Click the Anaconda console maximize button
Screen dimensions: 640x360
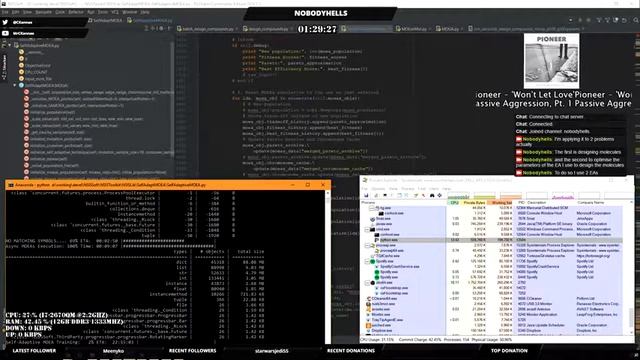tap(308, 185)
